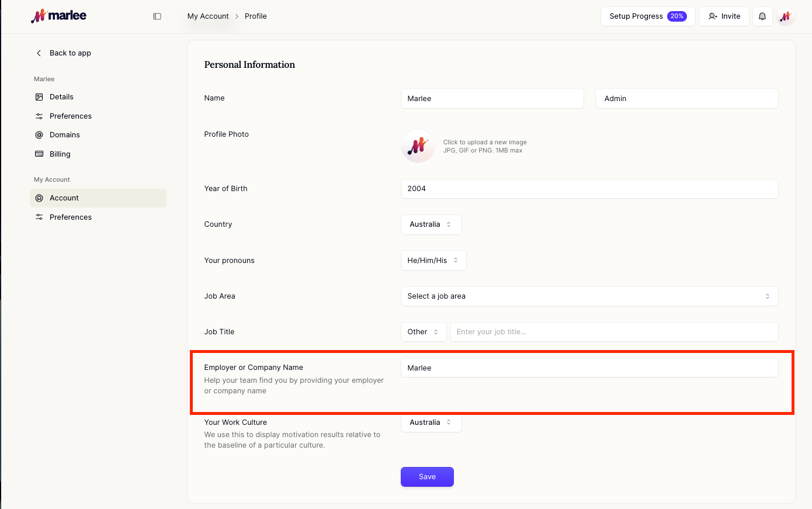The width and height of the screenshot is (812, 509).
Task: Click the Invite person-plus icon
Action: tap(713, 16)
